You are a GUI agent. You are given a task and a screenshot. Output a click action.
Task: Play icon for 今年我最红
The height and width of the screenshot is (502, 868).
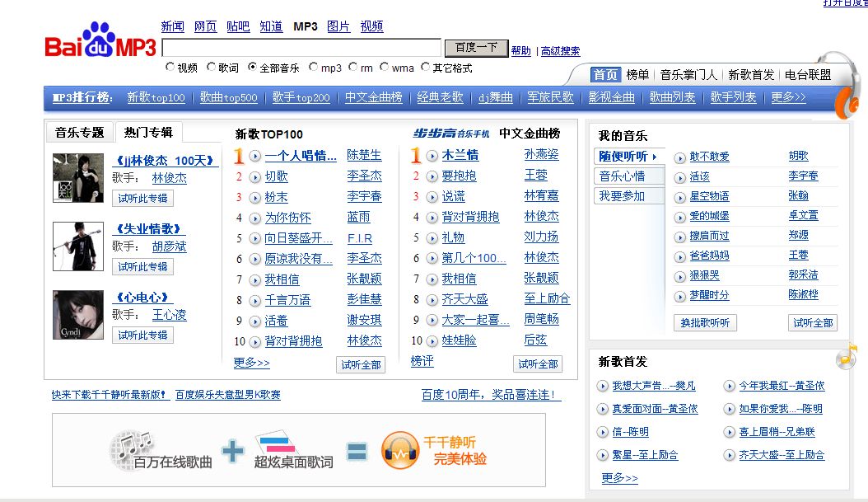point(730,387)
